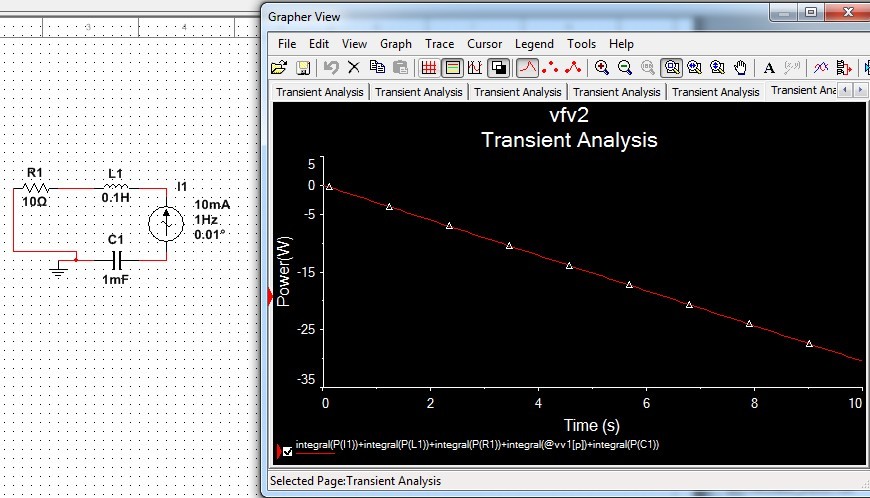The height and width of the screenshot is (498, 870).
Task: Click the 10Ω resistor value label
Action: pyautogui.click(x=34, y=201)
